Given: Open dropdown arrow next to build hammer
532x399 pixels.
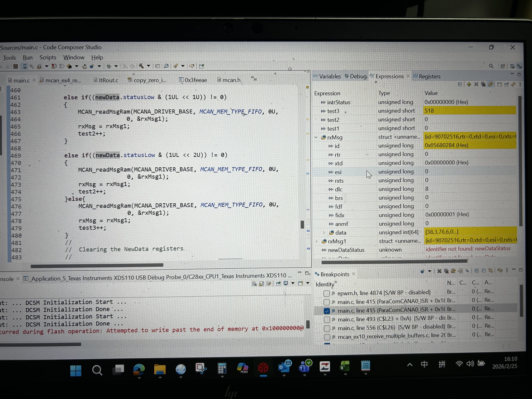Looking at the screenshot, I should 148,66.
